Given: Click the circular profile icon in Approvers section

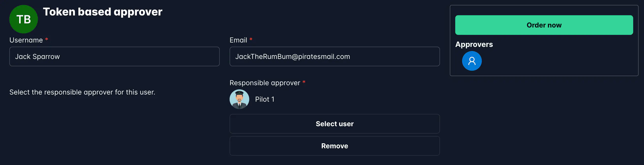Looking at the screenshot, I should (x=472, y=61).
